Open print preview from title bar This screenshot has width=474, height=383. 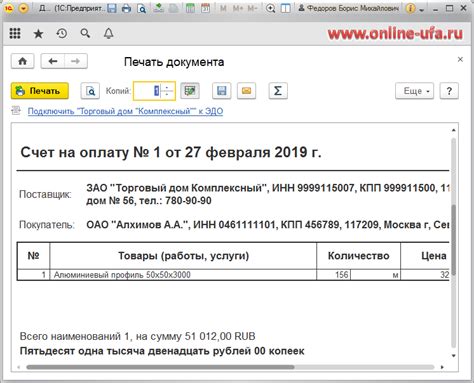click(142, 8)
